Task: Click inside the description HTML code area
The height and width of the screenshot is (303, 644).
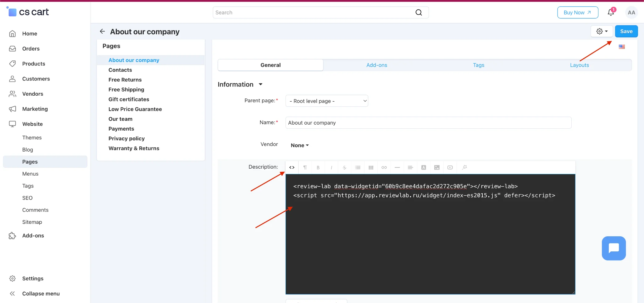Action: (x=430, y=234)
